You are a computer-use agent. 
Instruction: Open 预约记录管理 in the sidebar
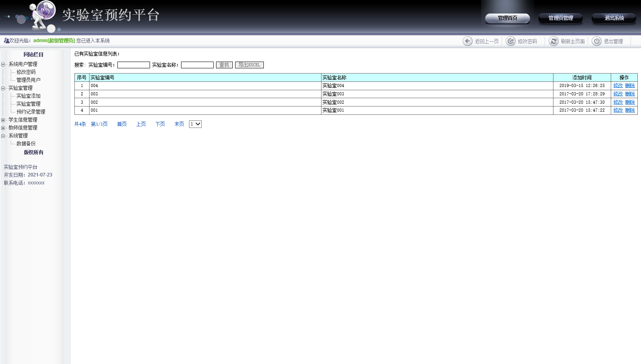tap(31, 112)
